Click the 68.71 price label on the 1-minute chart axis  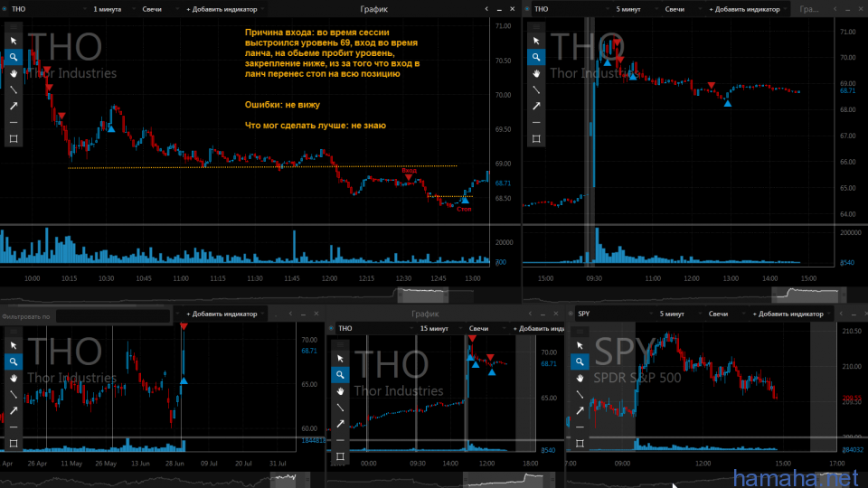pyautogui.click(x=503, y=183)
